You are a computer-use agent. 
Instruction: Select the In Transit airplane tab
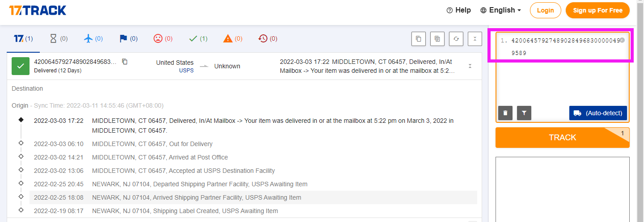(x=93, y=39)
